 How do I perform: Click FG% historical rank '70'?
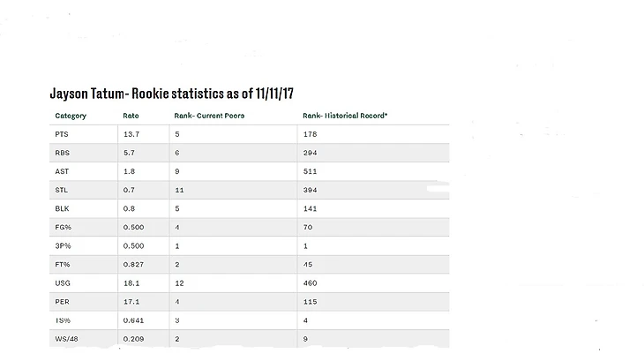[x=308, y=227]
